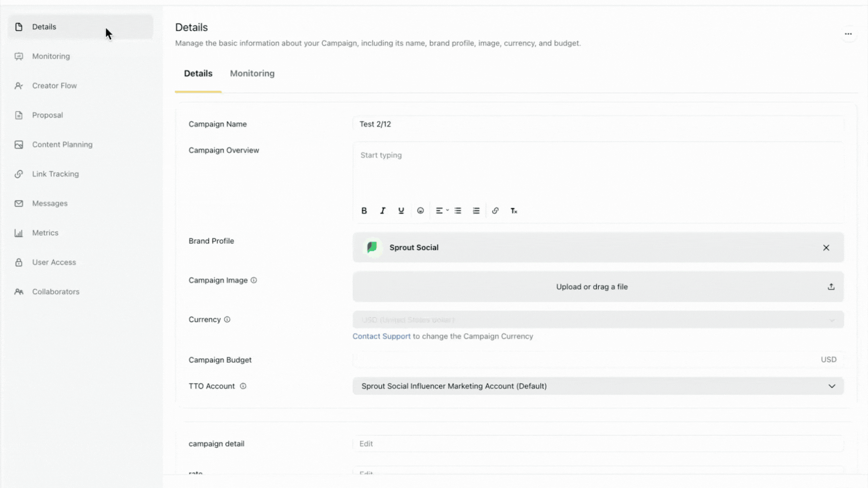Click the Collaborators people icon
Screen dimensions: 868x488
[x=19, y=292]
